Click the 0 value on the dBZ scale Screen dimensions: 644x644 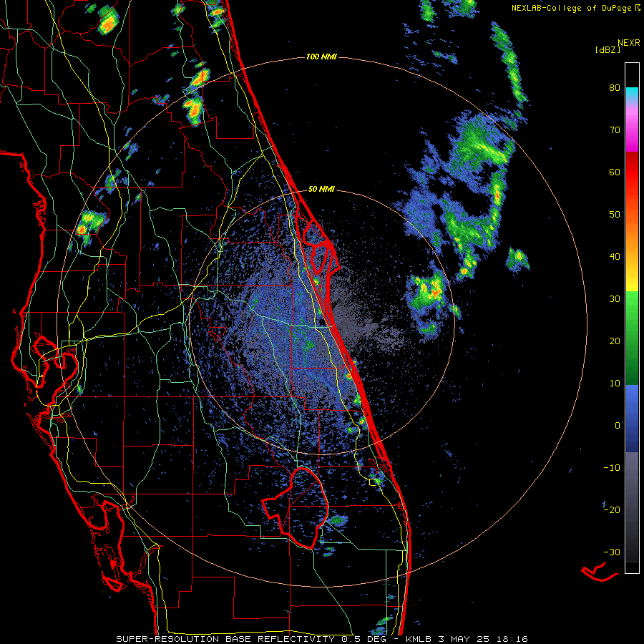pos(618,426)
